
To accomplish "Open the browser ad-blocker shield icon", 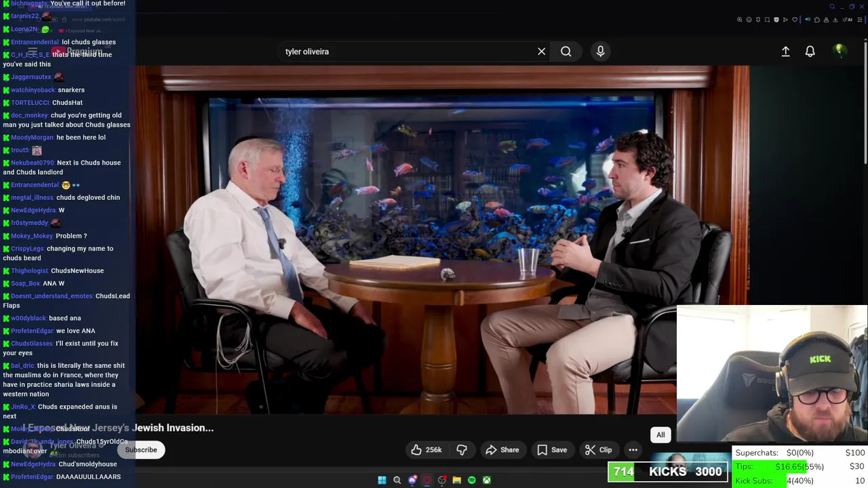I will 776,20.
